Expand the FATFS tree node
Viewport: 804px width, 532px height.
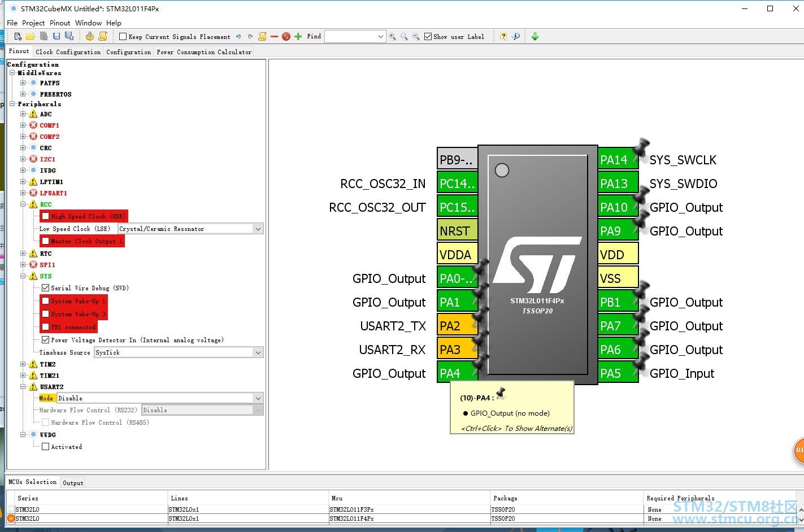point(23,83)
